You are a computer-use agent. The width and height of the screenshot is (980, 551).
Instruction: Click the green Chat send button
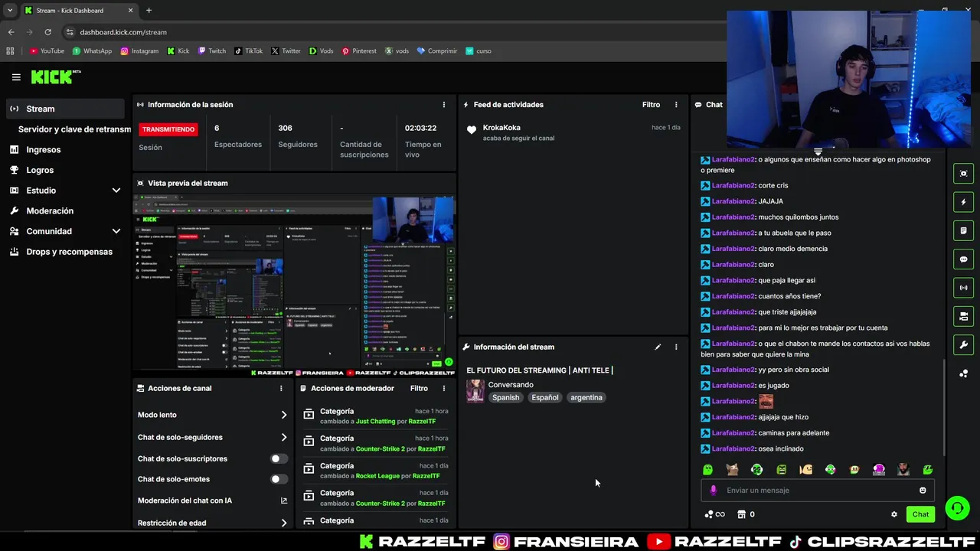click(x=920, y=514)
